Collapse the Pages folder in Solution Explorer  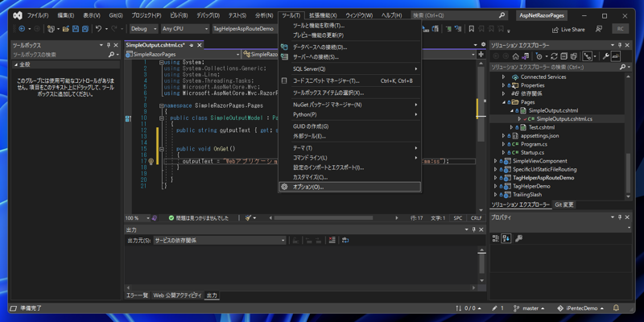(504, 102)
